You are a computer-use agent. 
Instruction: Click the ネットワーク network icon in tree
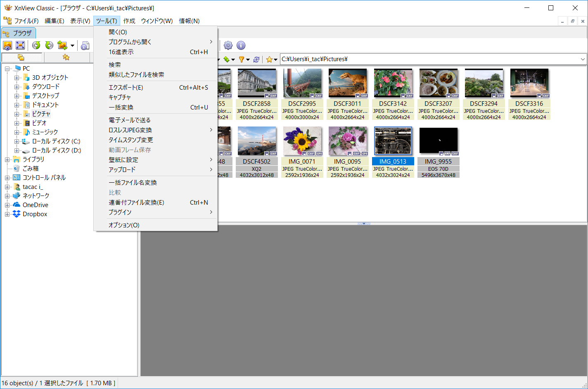[17, 196]
